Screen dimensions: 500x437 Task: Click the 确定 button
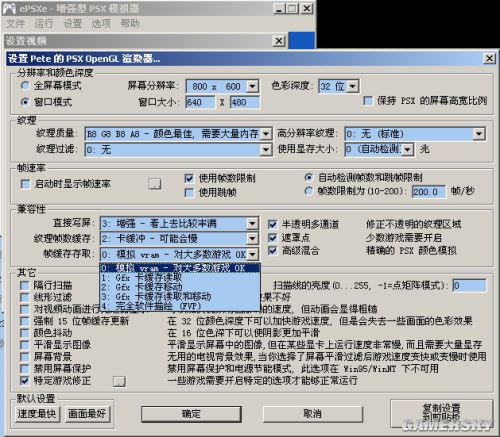point(191,414)
